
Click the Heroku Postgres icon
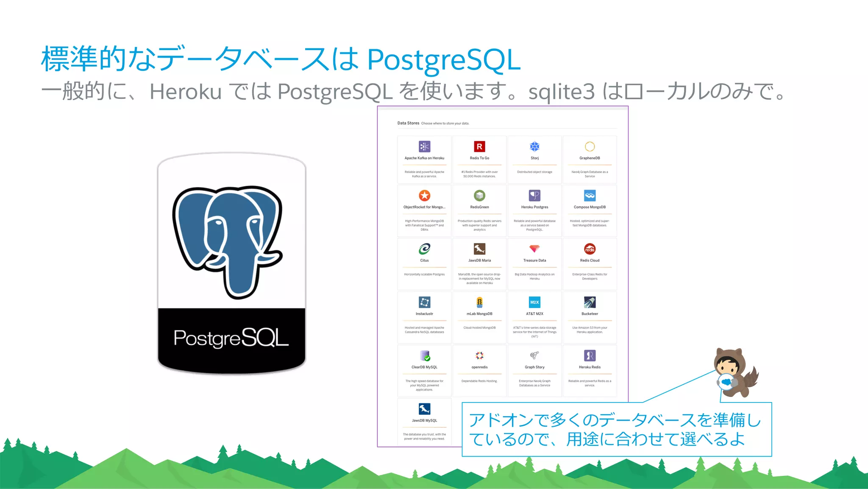click(534, 196)
